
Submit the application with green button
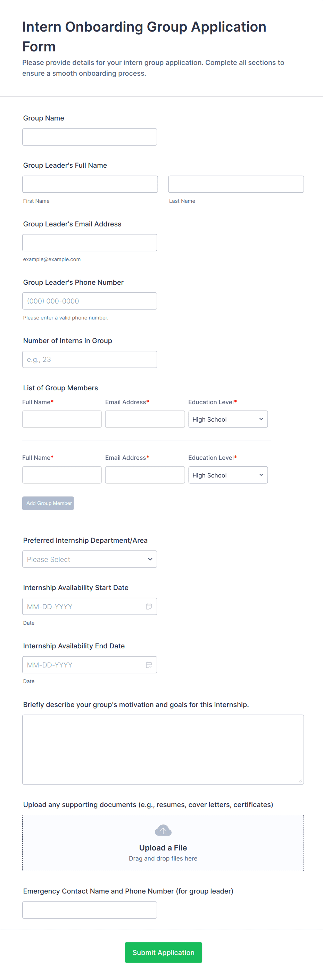[163, 952]
